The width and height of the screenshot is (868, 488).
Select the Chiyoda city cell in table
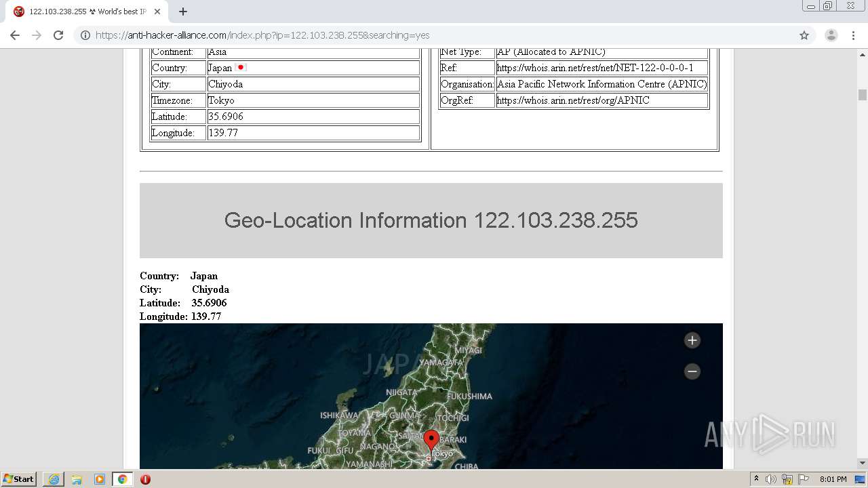point(313,84)
